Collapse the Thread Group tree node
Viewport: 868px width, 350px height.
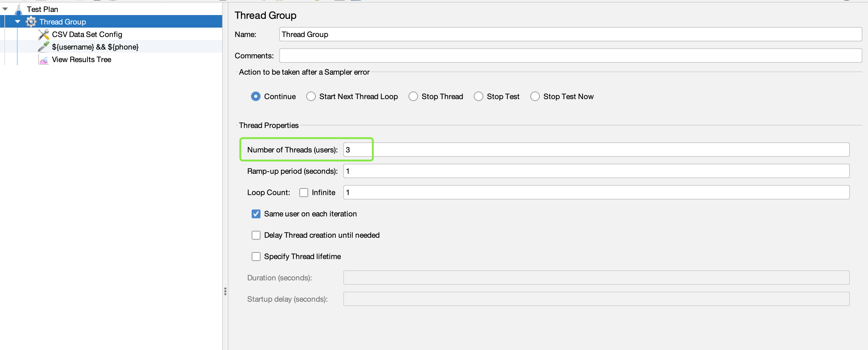point(18,22)
